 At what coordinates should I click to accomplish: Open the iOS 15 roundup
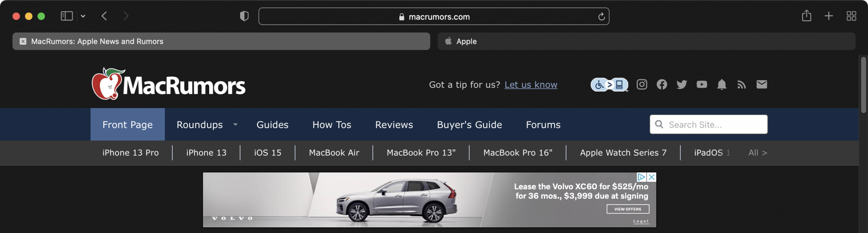[x=267, y=153]
